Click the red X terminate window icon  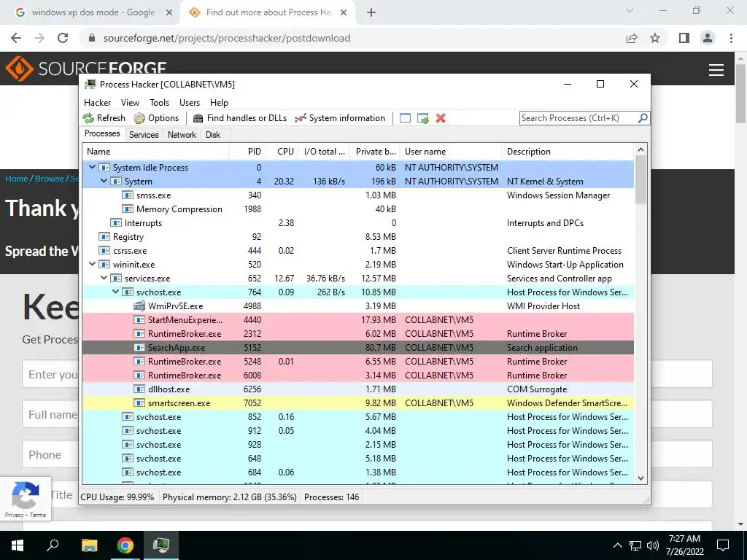coord(441,118)
